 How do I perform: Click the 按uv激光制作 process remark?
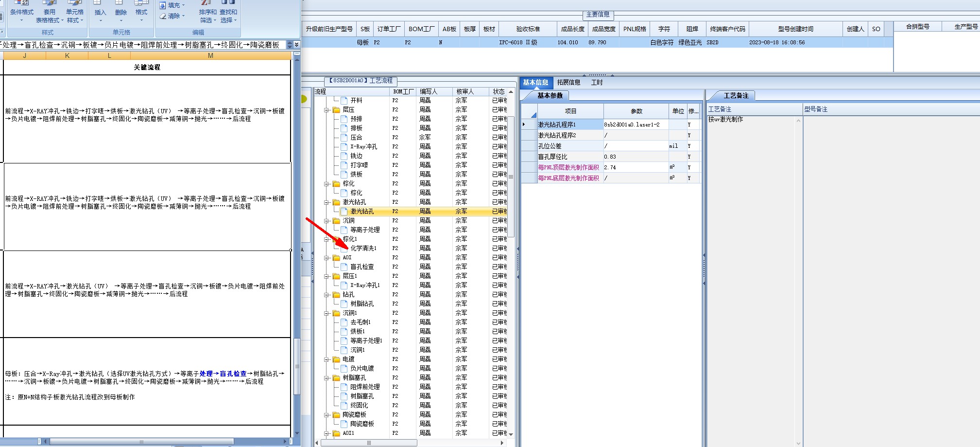pyautogui.click(x=725, y=119)
